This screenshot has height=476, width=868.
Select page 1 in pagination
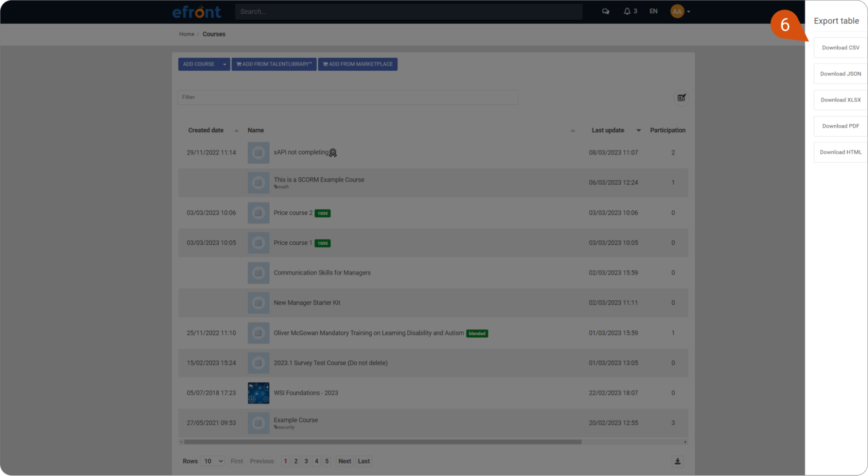[285, 461]
